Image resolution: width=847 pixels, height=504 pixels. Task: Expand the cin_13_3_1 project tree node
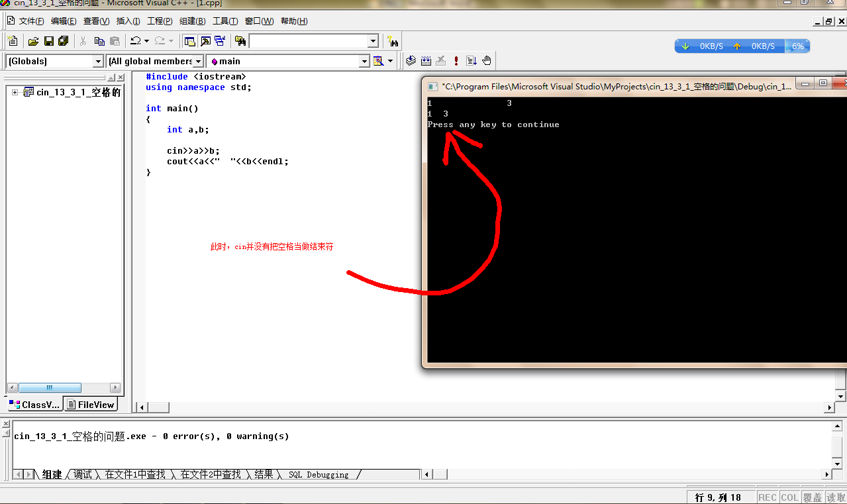click(15, 92)
